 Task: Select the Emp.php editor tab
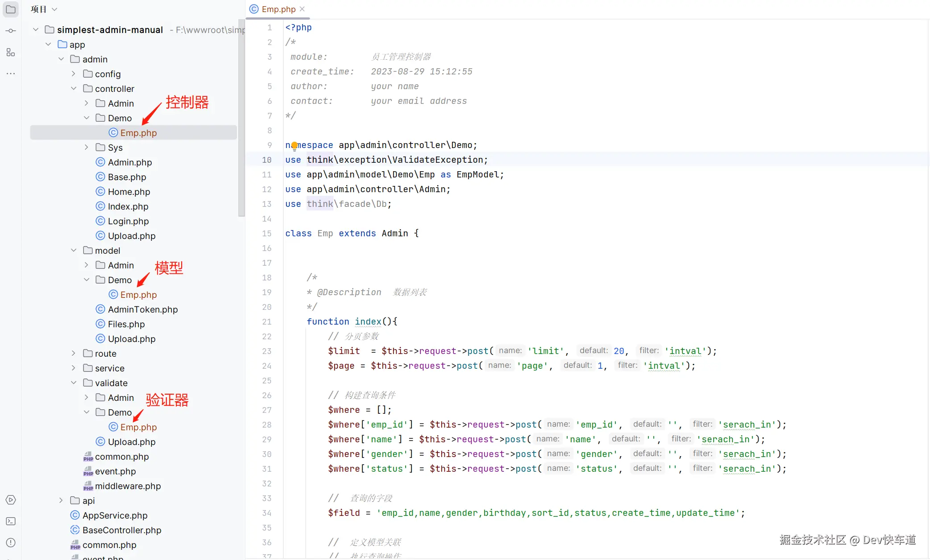[278, 9]
